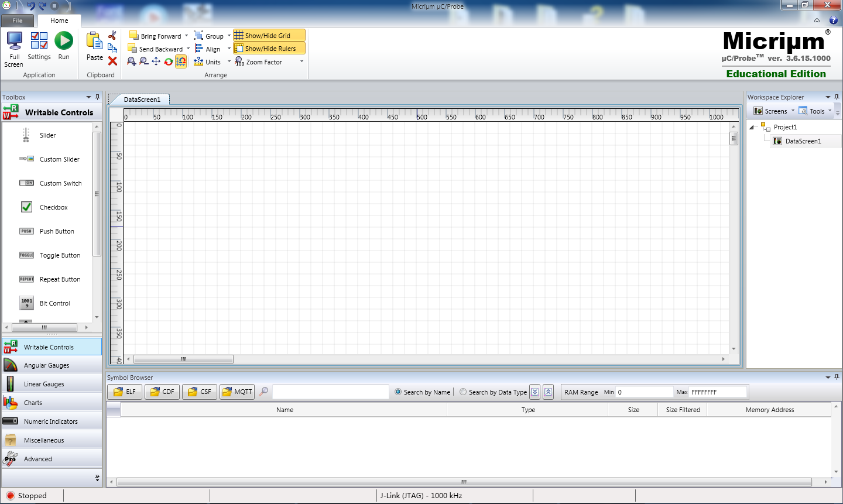Load an ELF symbol file
The width and height of the screenshot is (843, 504).
pyautogui.click(x=125, y=392)
